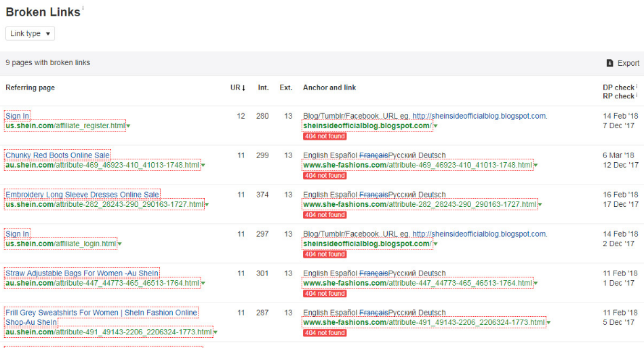Expand arrow beside she-fashions attribute-469 link

pos(536,166)
